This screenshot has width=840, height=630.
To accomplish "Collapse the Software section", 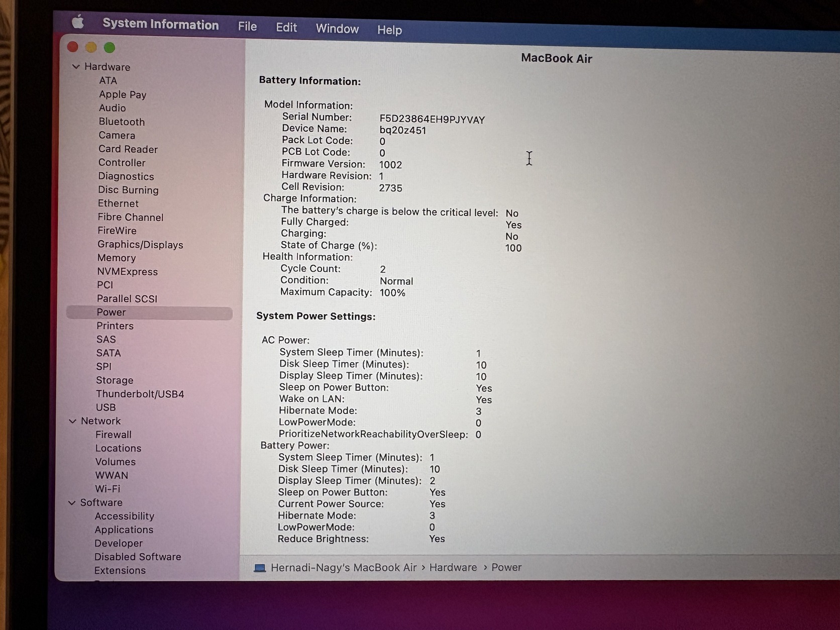I will [x=72, y=502].
